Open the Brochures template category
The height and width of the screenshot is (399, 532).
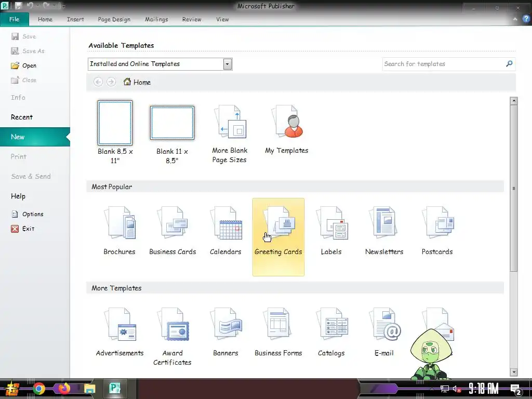119,231
